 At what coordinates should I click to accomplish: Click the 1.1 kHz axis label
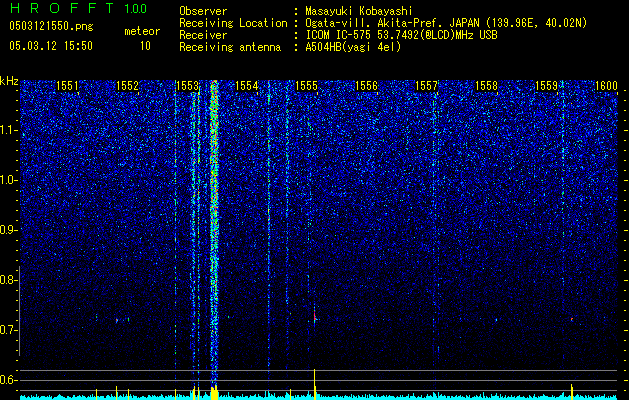(x=9, y=130)
